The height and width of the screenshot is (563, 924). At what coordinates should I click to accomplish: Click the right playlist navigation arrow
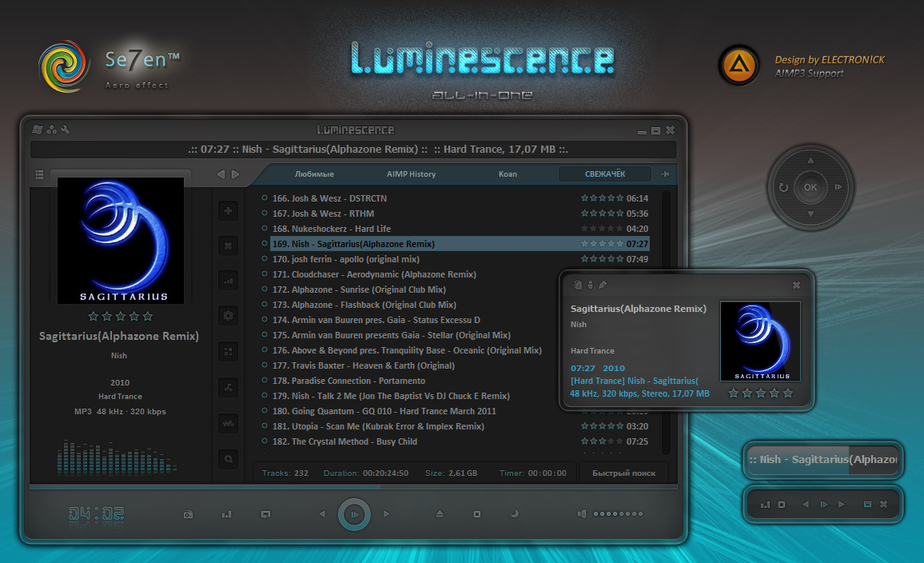236,174
